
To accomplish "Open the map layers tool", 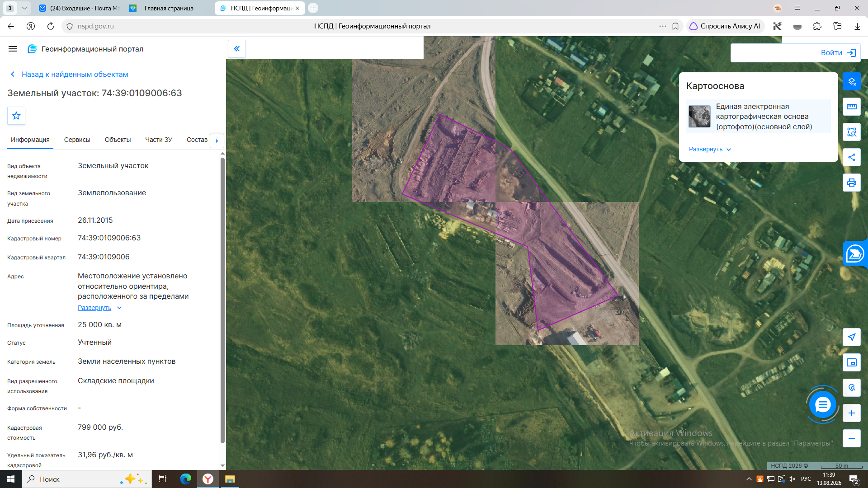I will coord(852,81).
